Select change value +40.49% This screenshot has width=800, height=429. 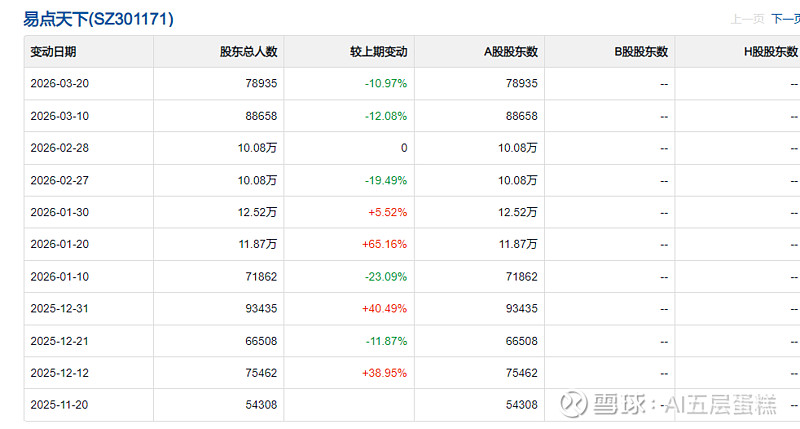[x=385, y=309]
